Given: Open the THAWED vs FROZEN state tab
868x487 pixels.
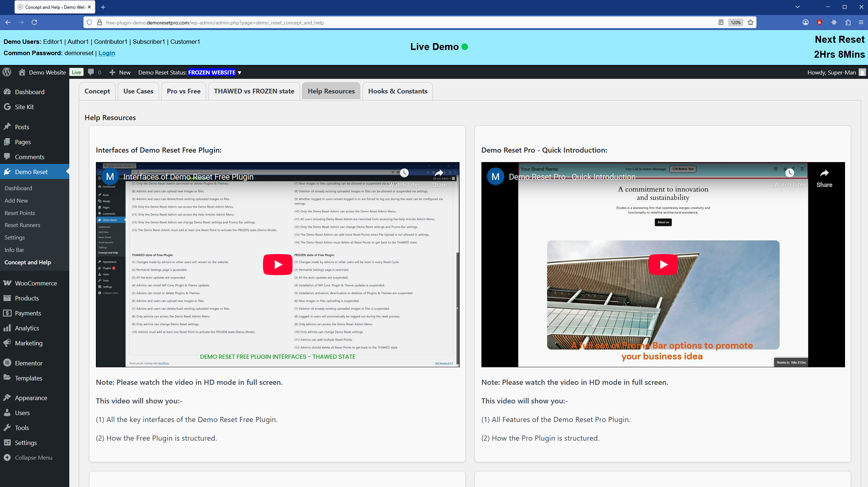Looking at the screenshot, I should 254,91.
